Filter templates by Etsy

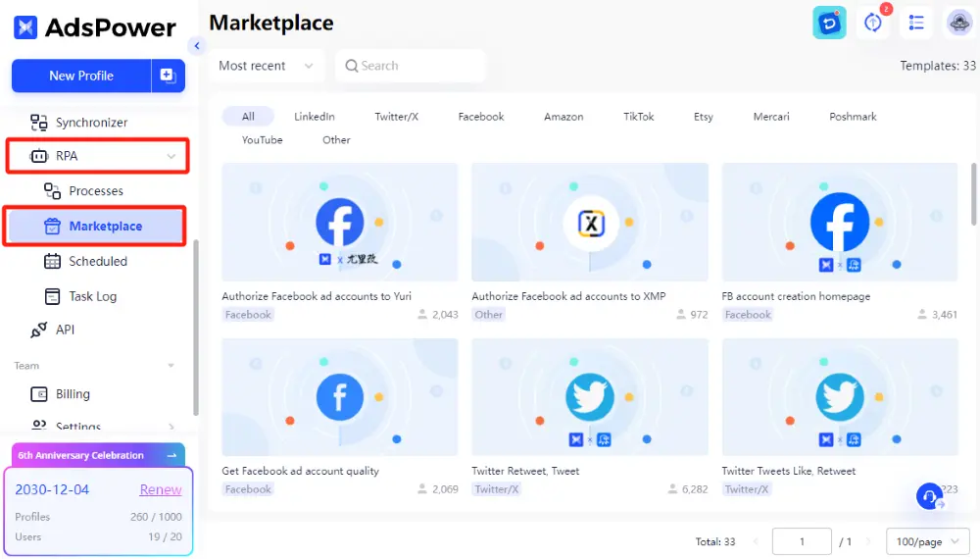point(703,117)
